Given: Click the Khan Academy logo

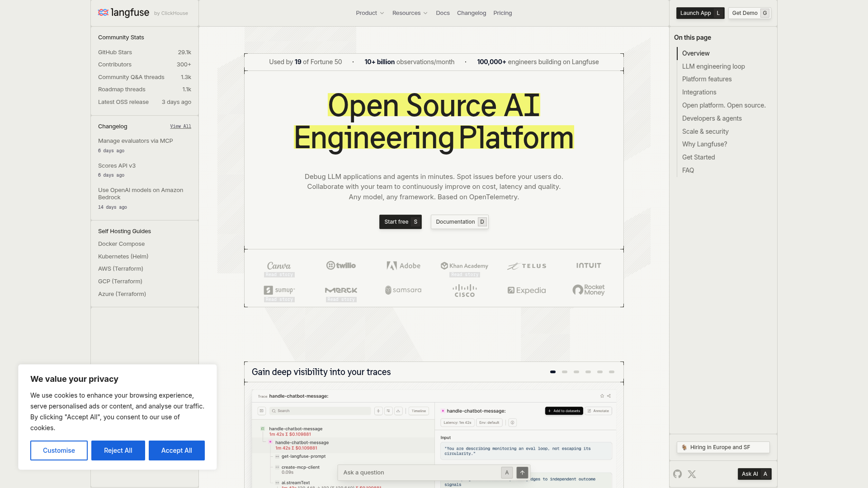Looking at the screenshot, I should point(465,266).
